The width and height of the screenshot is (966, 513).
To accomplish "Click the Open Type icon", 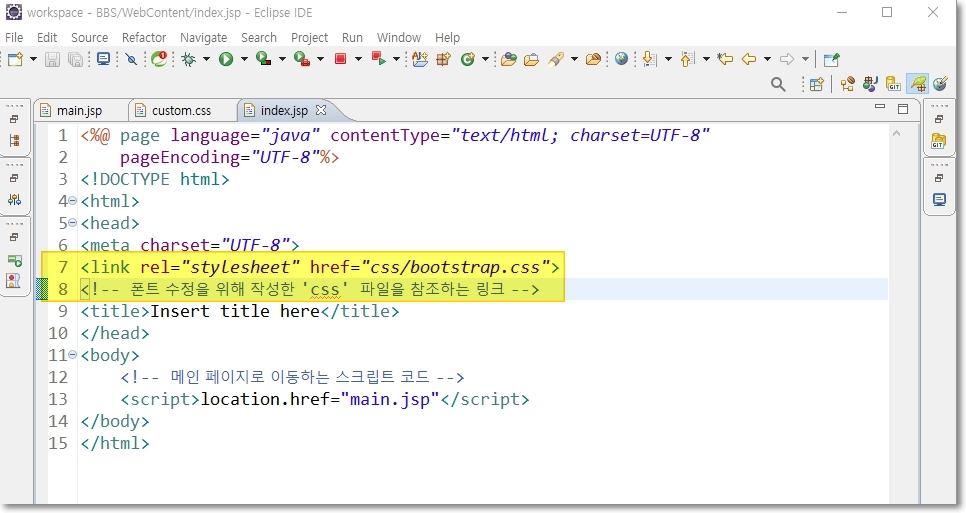I will tap(509, 59).
